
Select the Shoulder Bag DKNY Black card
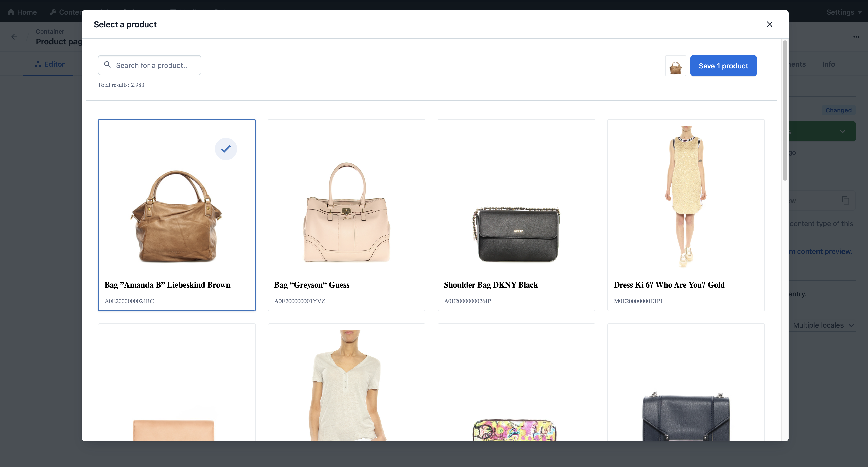tap(516, 215)
